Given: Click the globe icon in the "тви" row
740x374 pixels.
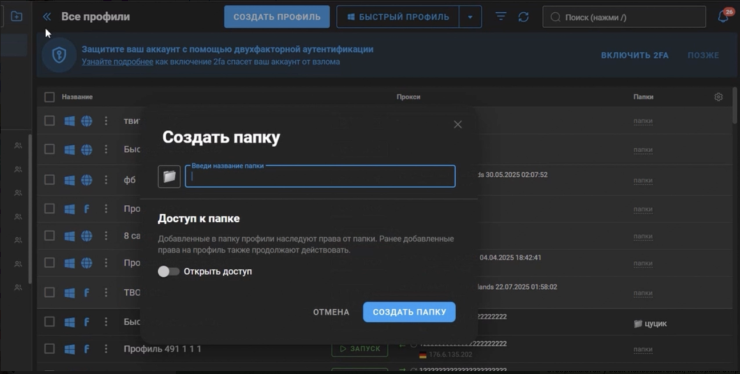Looking at the screenshot, I should point(86,121).
